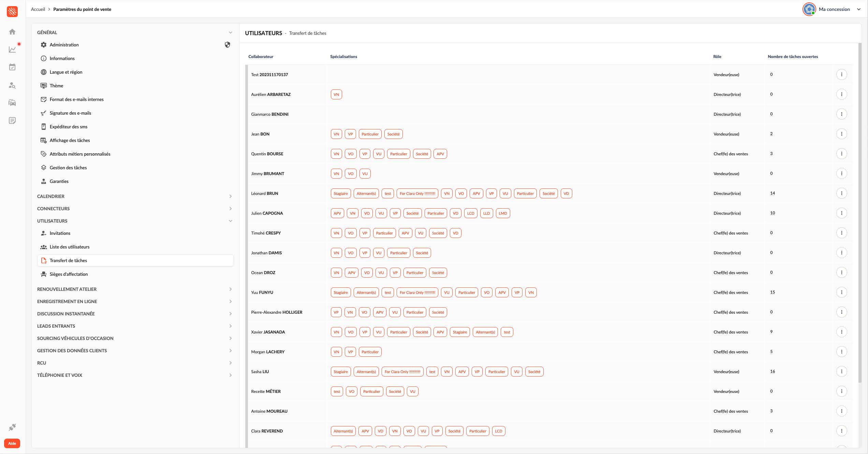868x454 pixels.
Task: Open actions menu for Yuu FUNYU
Action: (x=841, y=292)
